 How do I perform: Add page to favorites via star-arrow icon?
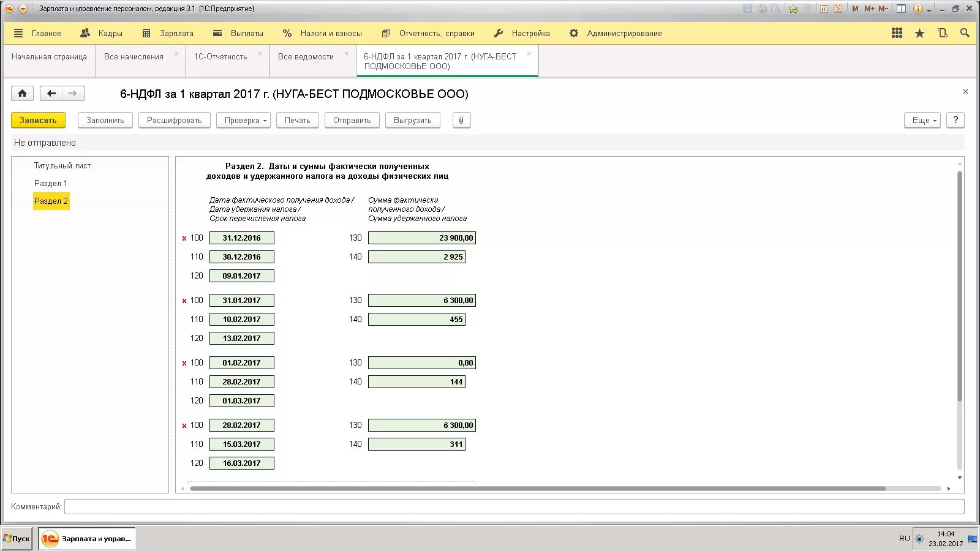click(x=793, y=9)
